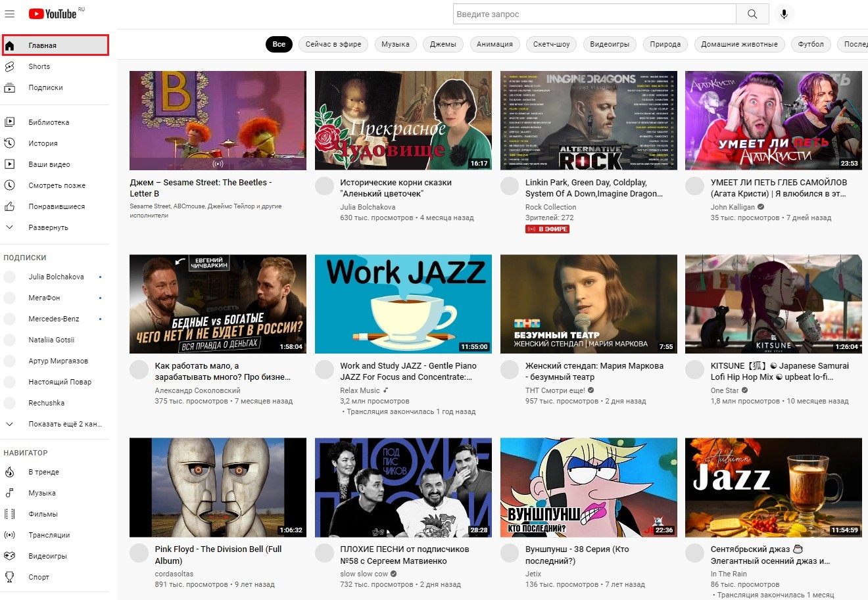Click the Библиотека library icon

(x=10, y=122)
